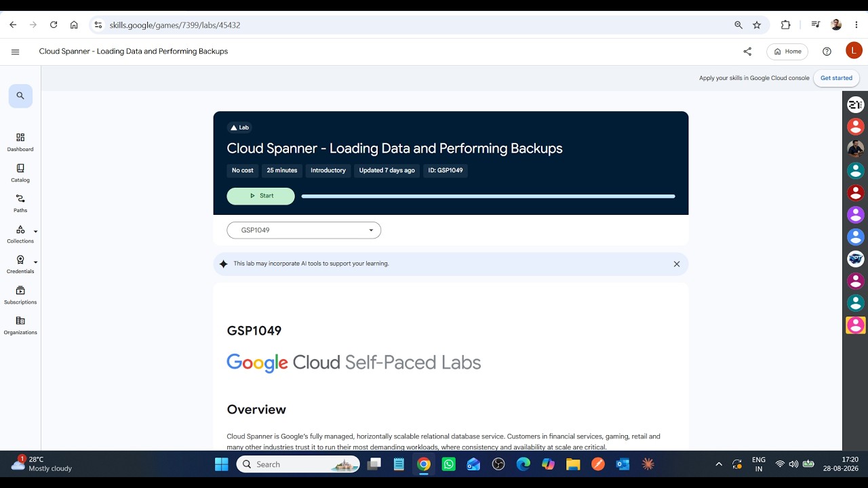
Task: Bookmark this page with star icon
Action: point(757,25)
